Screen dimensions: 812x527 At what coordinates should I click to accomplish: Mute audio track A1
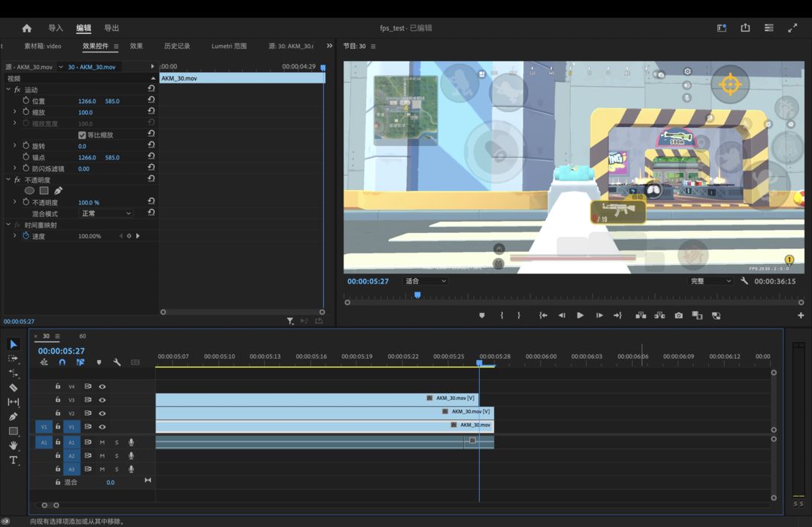point(102,442)
